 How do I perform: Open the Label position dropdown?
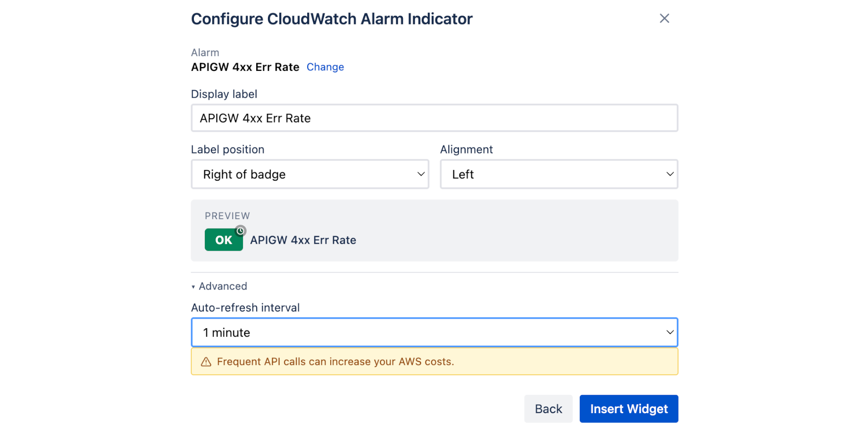310,174
